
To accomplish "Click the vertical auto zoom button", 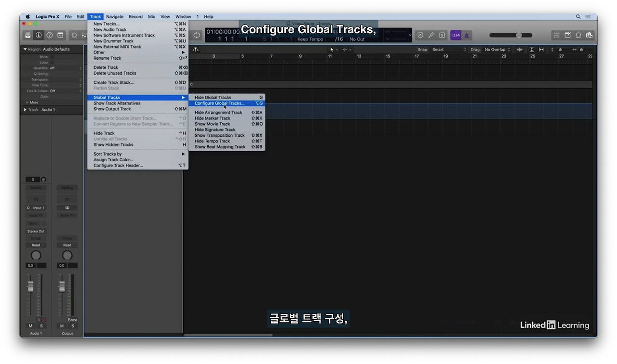I will click(x=532, y=50).
